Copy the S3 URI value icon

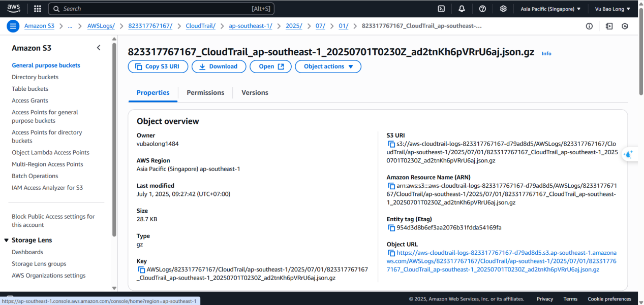pos(391,144)
